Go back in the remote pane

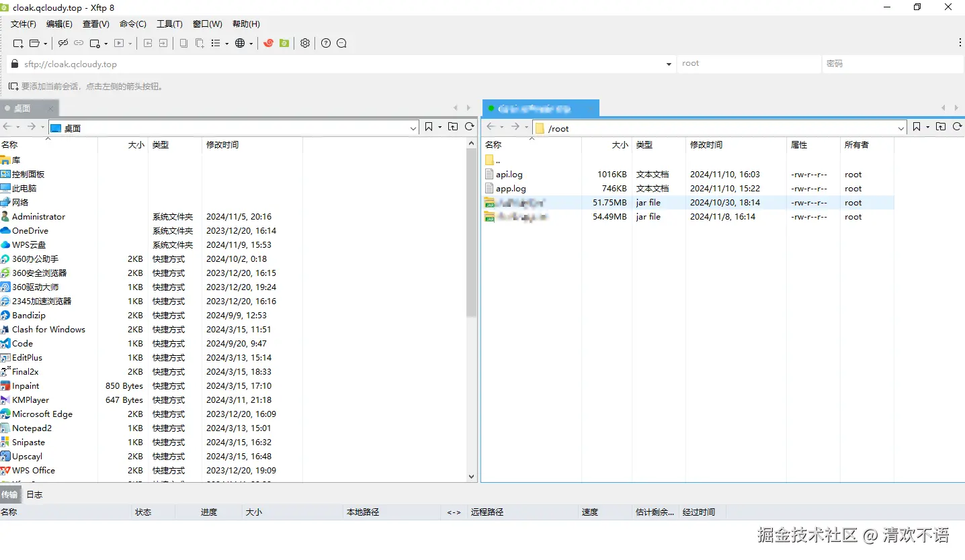491,127
